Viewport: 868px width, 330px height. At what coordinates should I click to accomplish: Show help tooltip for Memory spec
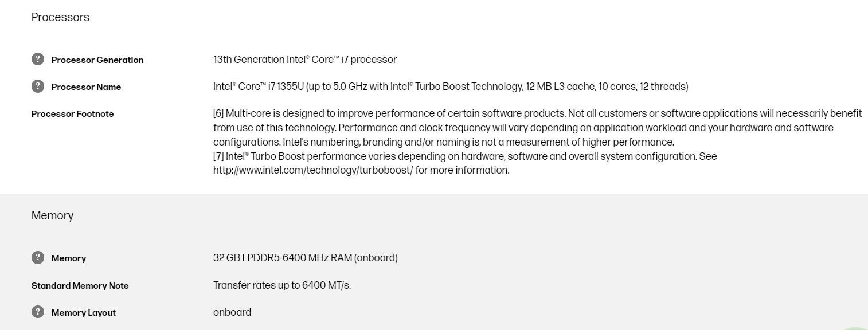pyautogui.click(x=37, y=257)
